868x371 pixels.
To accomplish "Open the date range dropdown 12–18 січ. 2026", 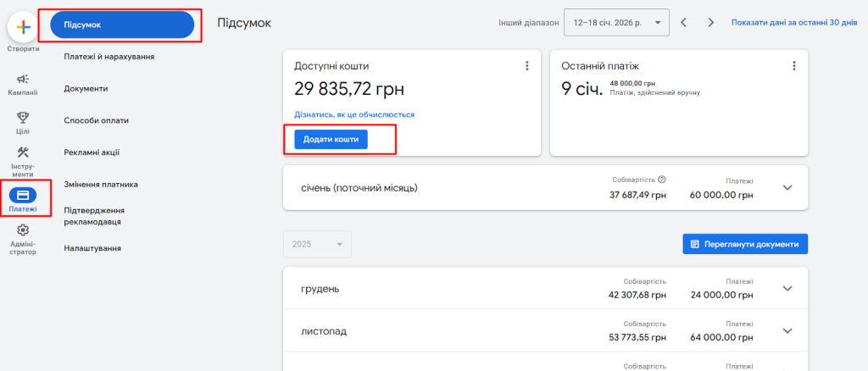I will click(x=616, y=23).
